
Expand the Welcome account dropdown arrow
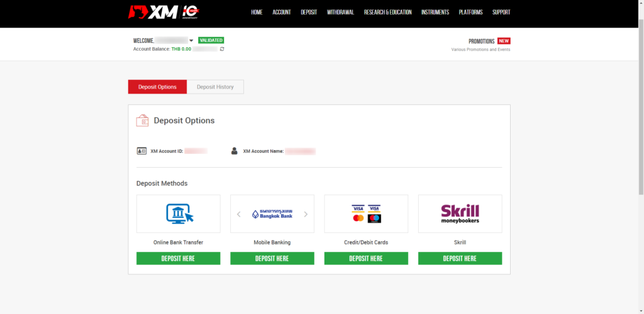coord(191,41)
